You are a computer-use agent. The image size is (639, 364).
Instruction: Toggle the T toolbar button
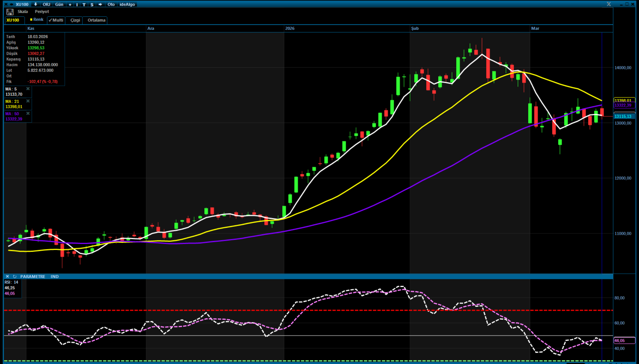pyautogui.click(x=84, y=4)
